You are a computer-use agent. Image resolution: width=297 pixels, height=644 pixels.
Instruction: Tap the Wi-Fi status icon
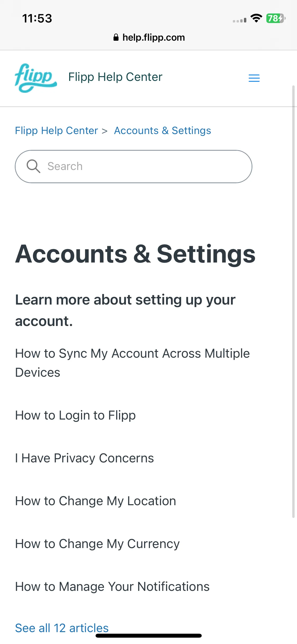[x=256, y=18]
